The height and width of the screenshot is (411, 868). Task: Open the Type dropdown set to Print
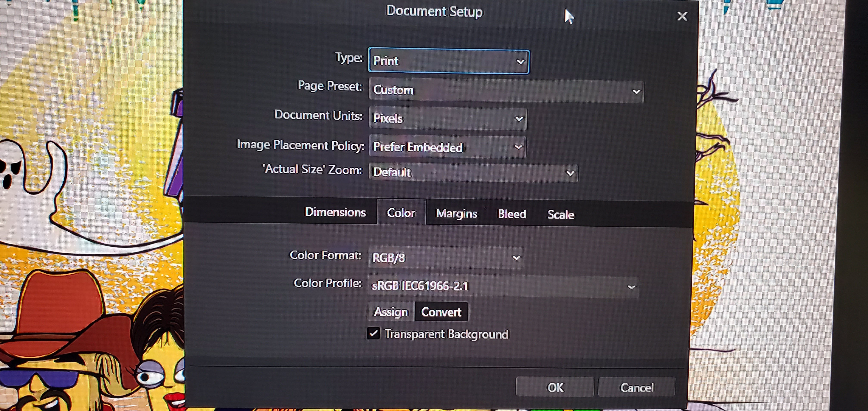448,61
